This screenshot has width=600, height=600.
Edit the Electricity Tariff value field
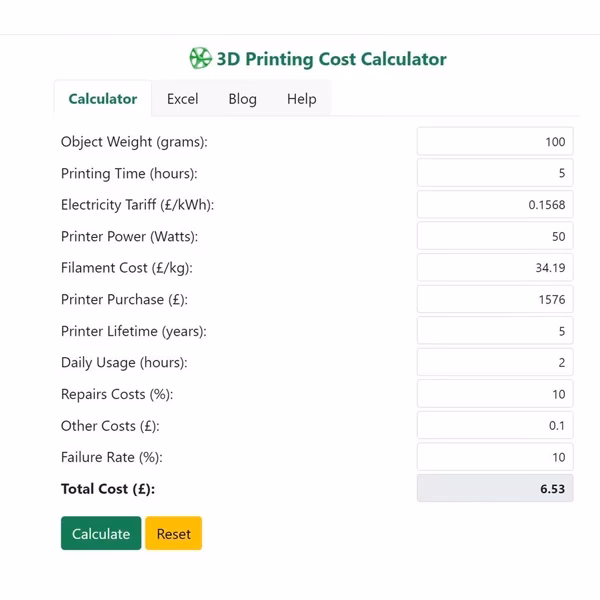point(494,205)
